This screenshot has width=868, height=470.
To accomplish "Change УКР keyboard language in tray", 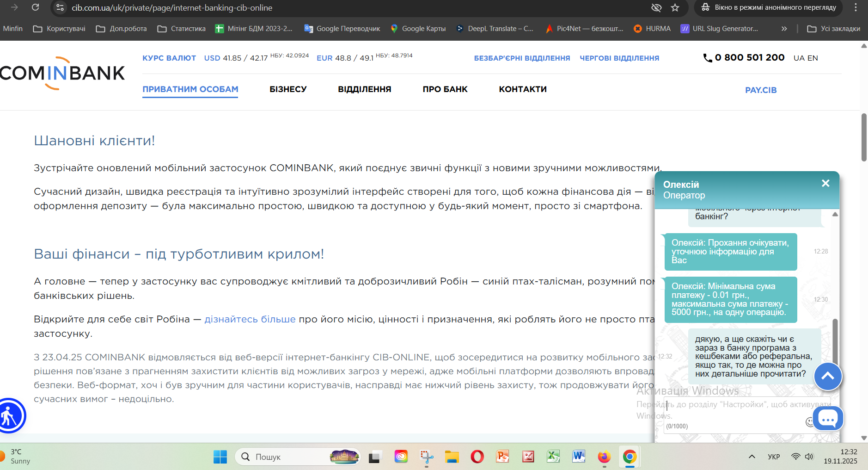I will pyautogui.click(x=774, y=457).
